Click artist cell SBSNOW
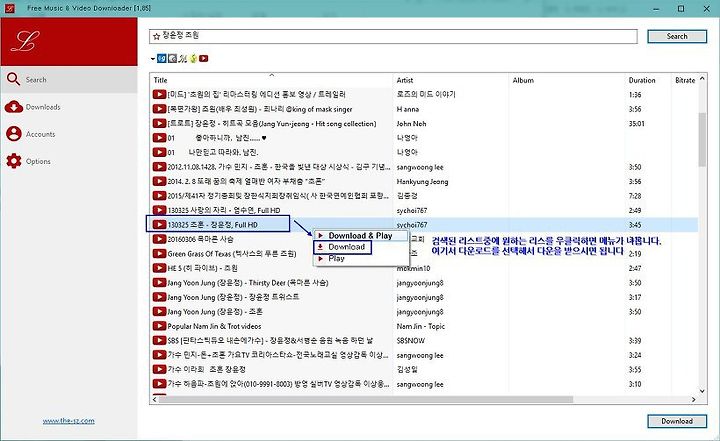The height and width of the screenshot is (441, 720). coord(411,341)
